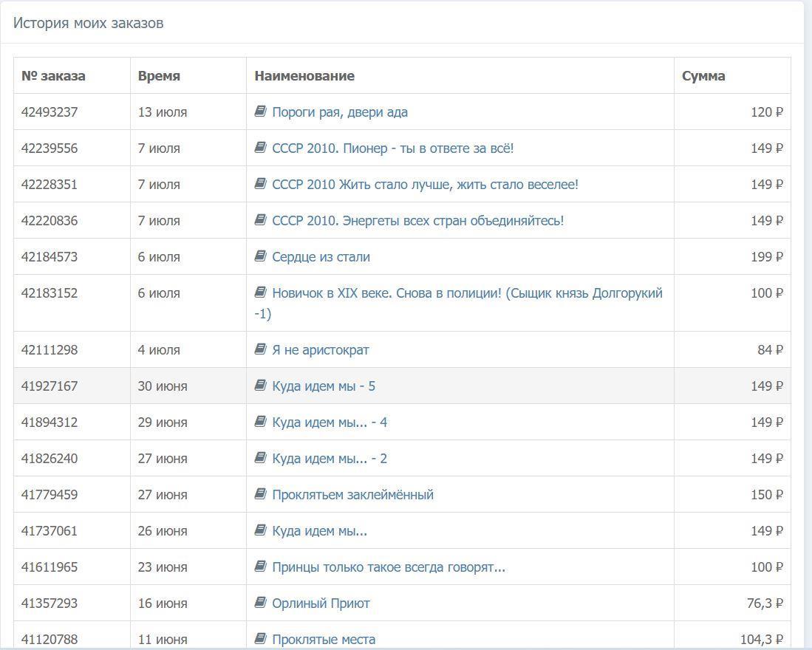Click the '№ заказа' column header
The image size is (812, 650).
click(53, 76)
